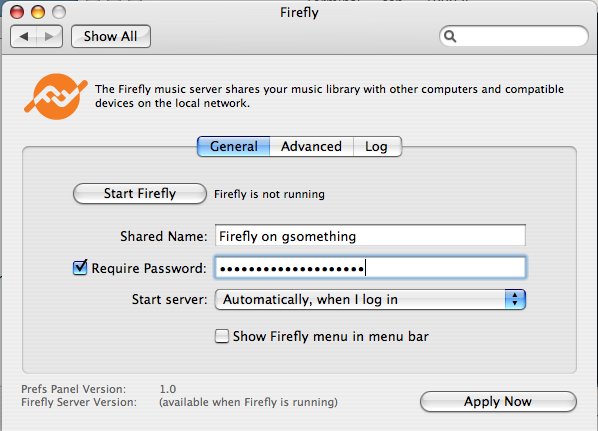Click the orange Firefly logo icon
Image resolution: width=598 pixels, height=431 pixels.
[x=56, y=96]
